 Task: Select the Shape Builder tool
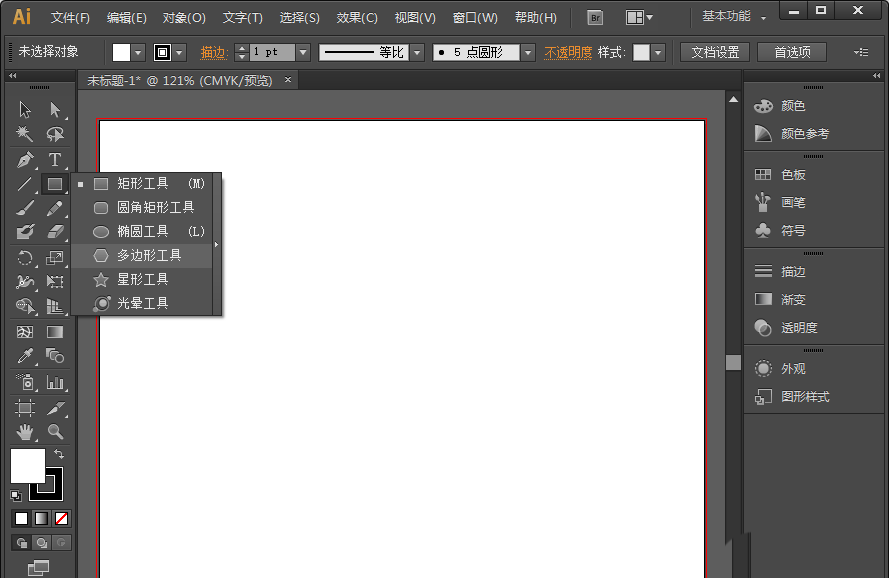(x=25, y=306)
